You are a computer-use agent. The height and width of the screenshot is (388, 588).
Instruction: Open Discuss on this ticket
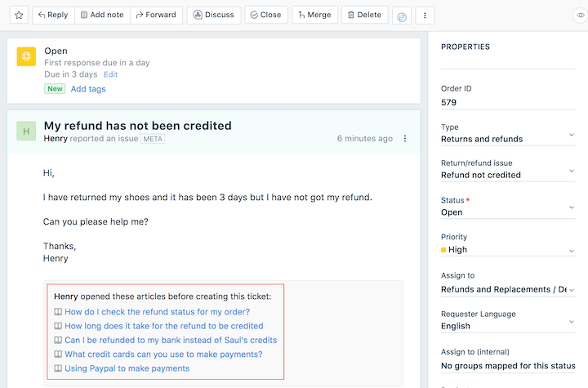coord(214,15)
